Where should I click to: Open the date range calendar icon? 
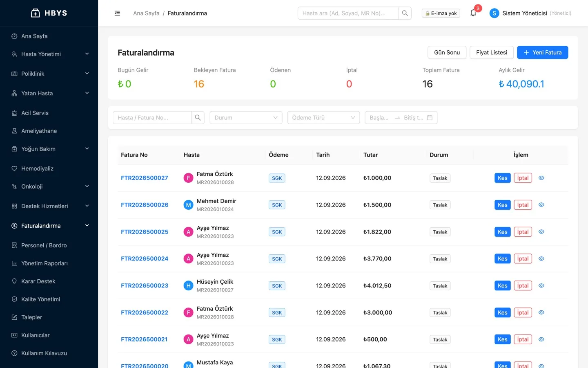click(x=430, y=118)
